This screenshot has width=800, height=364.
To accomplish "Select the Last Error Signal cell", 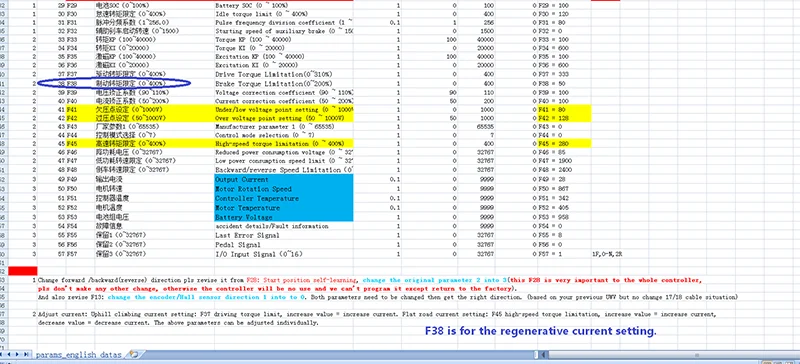I will point(283,235).
